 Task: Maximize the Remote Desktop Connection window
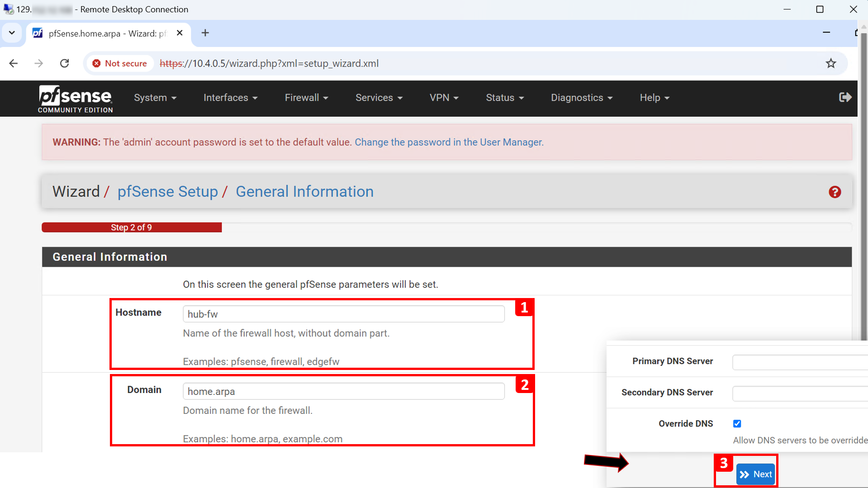tap(820, 9)
